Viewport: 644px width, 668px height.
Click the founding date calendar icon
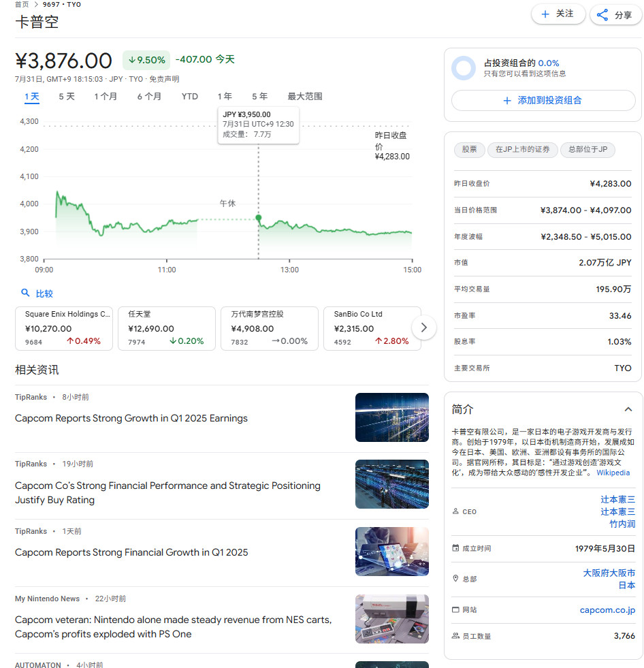coord(455,548)
